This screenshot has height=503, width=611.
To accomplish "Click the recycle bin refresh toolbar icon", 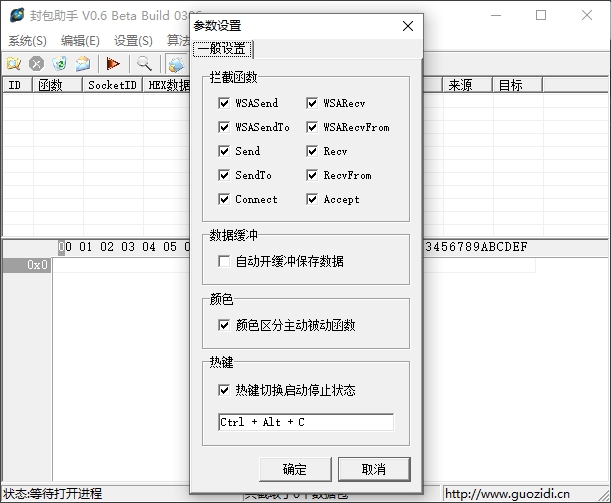I will [60, 64].
